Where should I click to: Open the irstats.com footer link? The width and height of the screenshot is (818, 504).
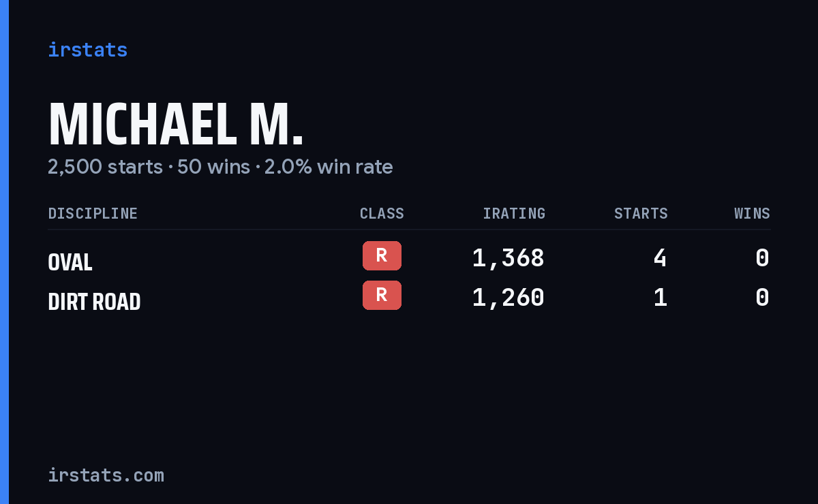coord(106,475)
